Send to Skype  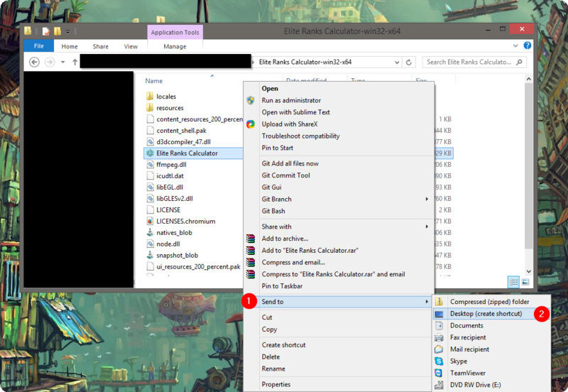point(491,361)
